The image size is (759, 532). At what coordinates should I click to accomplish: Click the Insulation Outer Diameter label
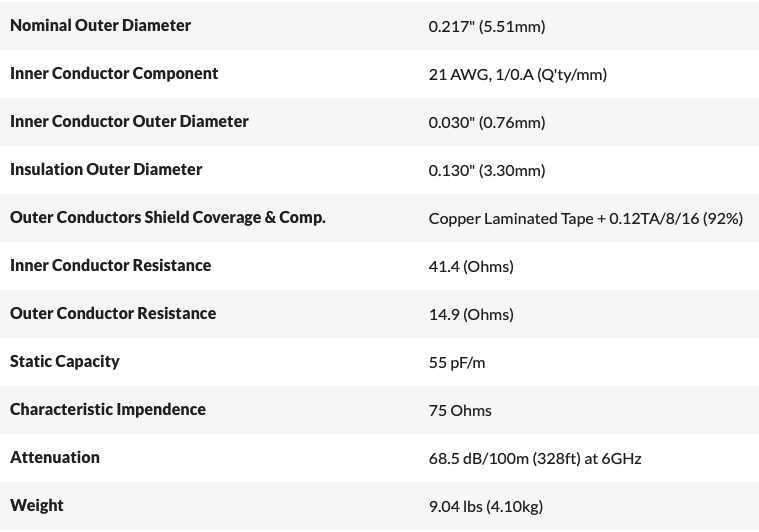pyautogui.click(x=106, y=169)
